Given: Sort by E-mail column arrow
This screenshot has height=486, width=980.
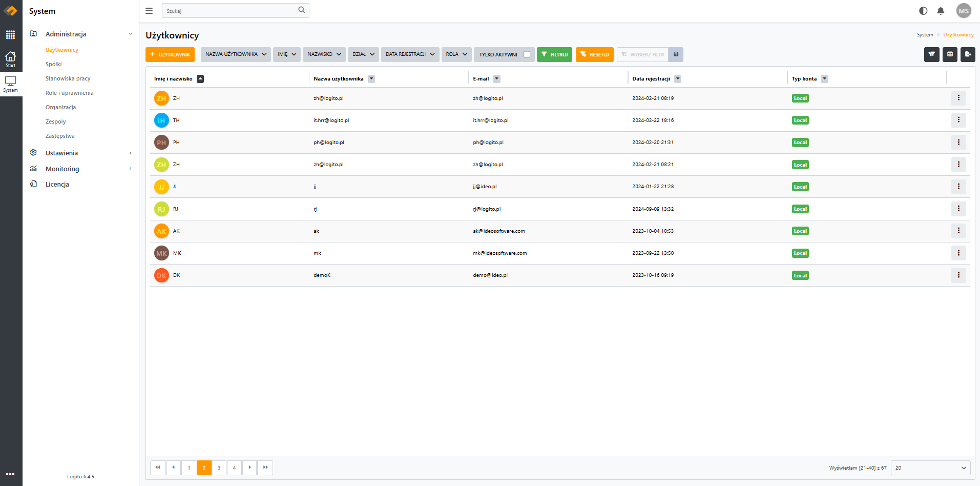Looking at the screenshot, I should (497, 78).
